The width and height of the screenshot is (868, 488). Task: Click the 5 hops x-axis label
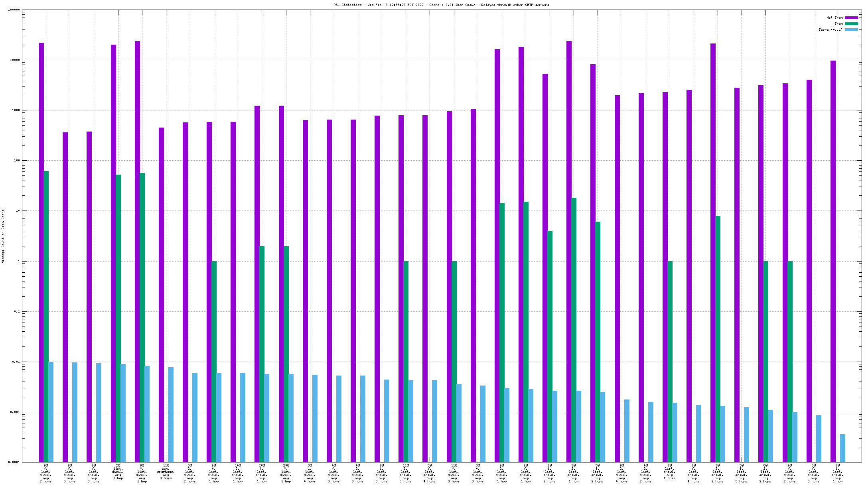[x=70, y=481]
